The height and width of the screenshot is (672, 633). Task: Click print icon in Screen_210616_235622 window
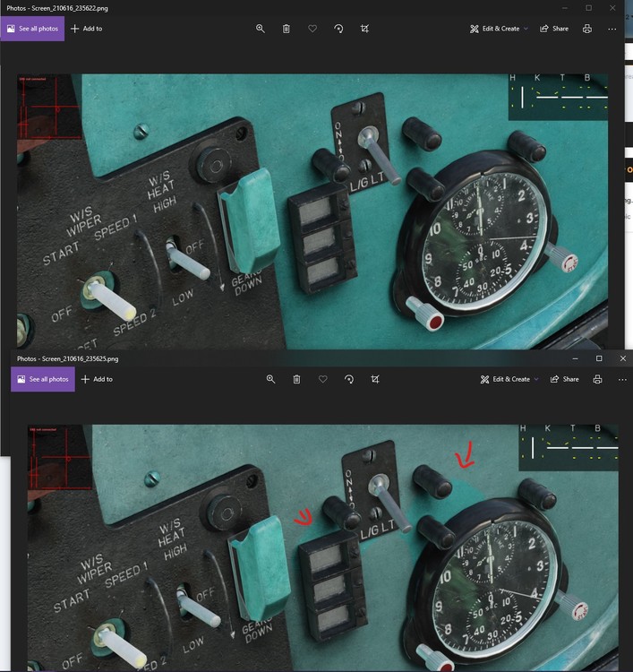[x=587, y=29]
